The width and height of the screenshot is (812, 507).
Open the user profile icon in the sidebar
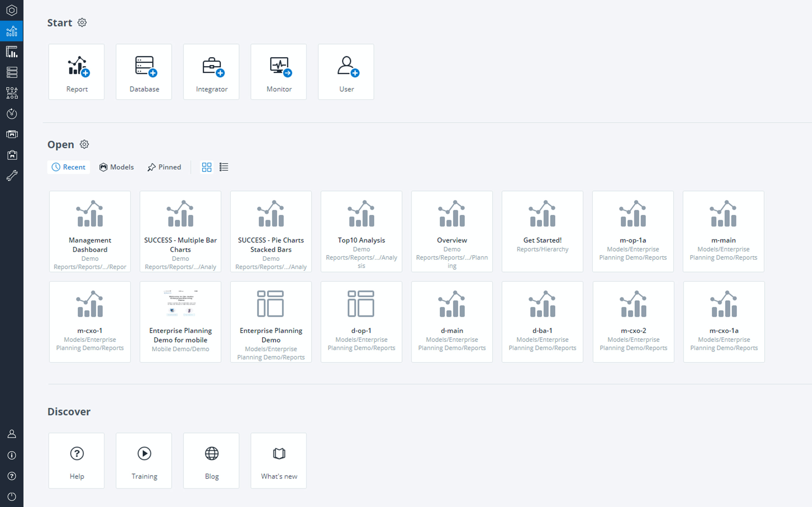coord(12,434)
